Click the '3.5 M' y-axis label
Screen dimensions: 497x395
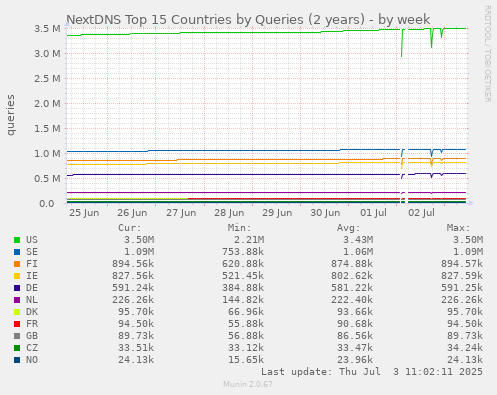click(47, 29)
